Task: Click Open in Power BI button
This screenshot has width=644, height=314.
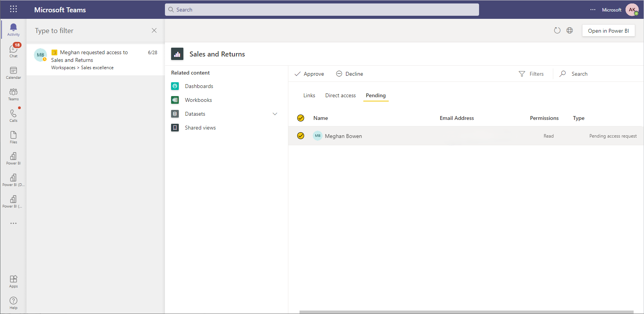Action: tap(608, 31)
